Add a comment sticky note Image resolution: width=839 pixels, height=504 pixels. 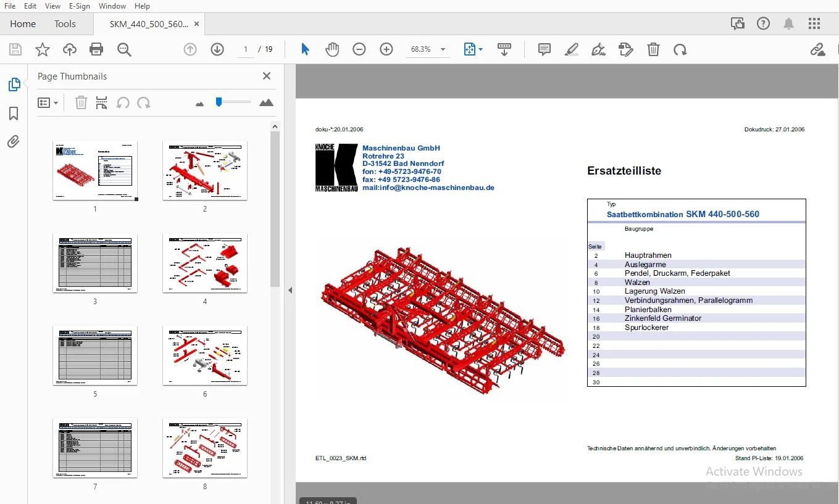(545, 49)
